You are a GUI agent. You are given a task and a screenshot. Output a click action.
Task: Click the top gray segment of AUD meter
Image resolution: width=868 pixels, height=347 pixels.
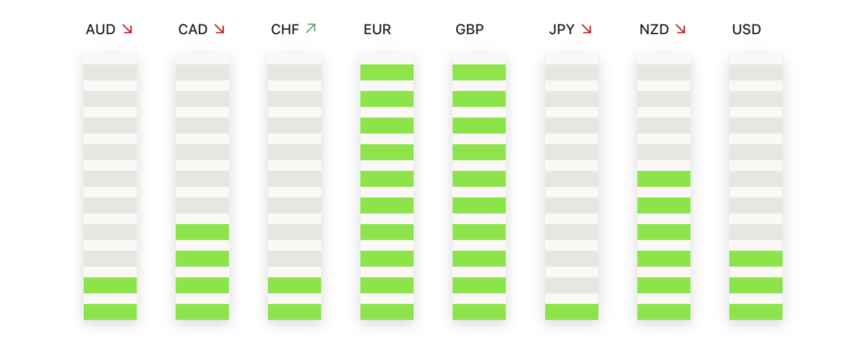click(110, 72)
